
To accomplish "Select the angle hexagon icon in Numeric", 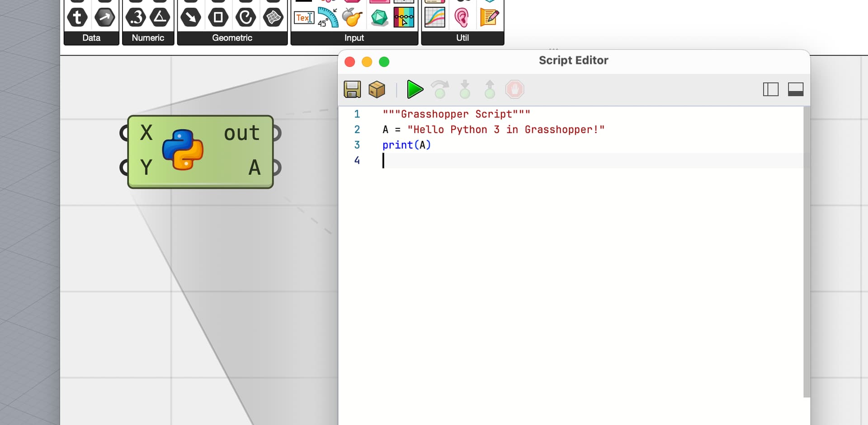I will pyautogui.click(x=160, y=18).
